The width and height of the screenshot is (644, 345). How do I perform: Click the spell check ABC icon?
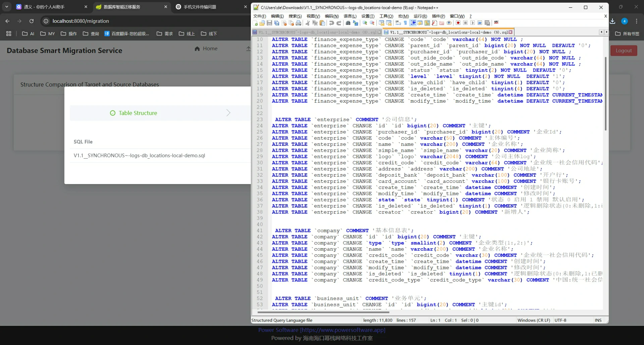tap(496, 23)
